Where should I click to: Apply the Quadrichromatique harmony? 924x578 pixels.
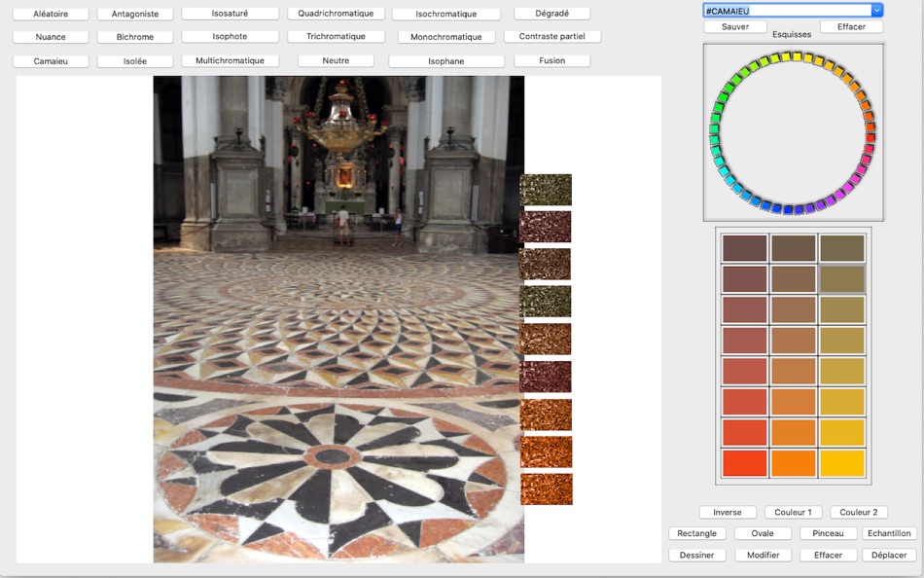(x=336, y=13)
